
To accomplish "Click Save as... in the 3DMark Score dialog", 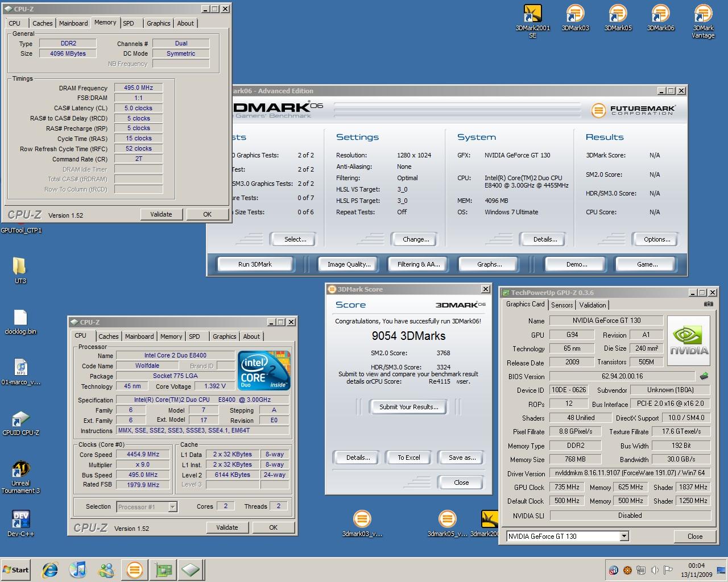I will click(x=462, y=458).
